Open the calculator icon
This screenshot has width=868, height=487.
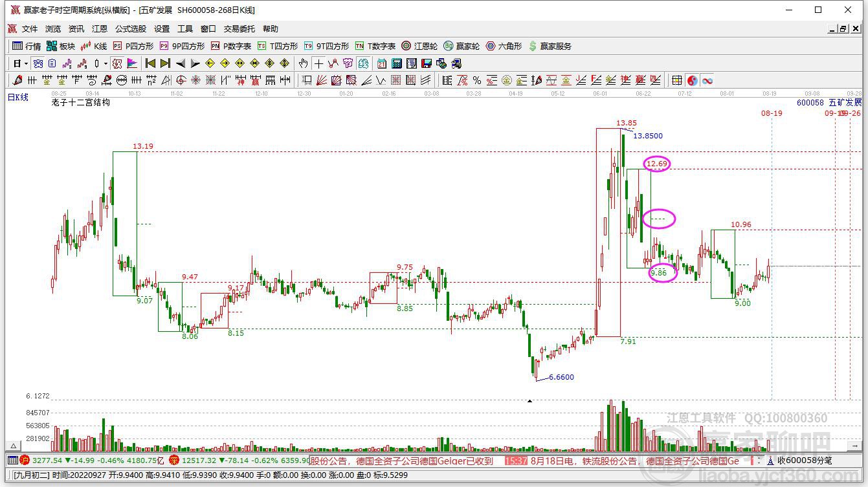point(397,63)
